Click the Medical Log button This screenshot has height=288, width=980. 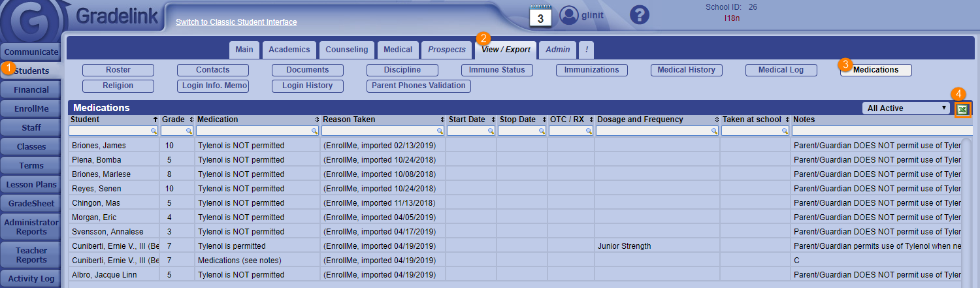(x=781, y=70)
